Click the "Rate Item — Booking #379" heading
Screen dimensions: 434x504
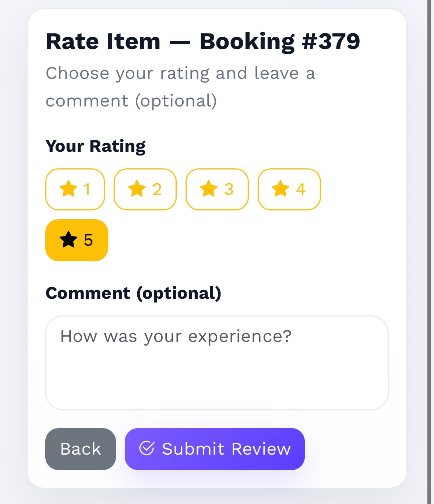(203, 41)
